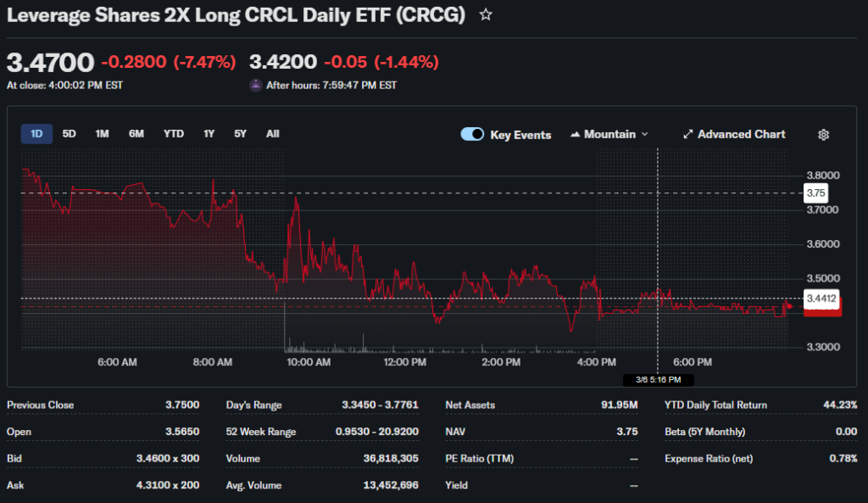The width and height of the screenshot is (868, 503).
Task: Select the 1D time range tab
Action: pos(36,133)
